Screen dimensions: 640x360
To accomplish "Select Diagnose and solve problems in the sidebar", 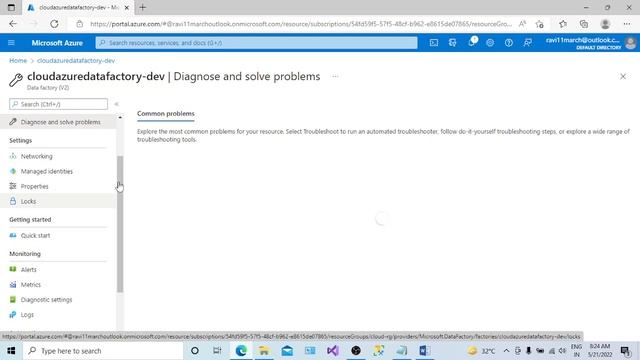I will [x=58, y=122].
